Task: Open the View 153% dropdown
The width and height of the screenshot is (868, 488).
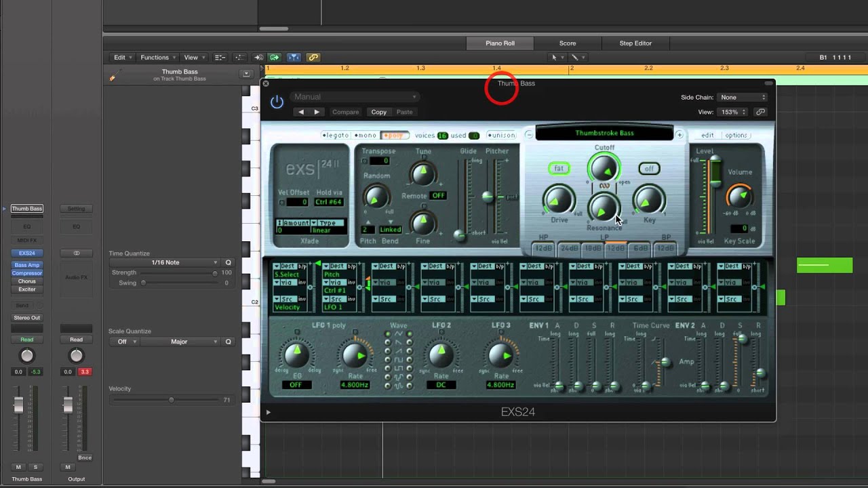Action: click(732, 112)
